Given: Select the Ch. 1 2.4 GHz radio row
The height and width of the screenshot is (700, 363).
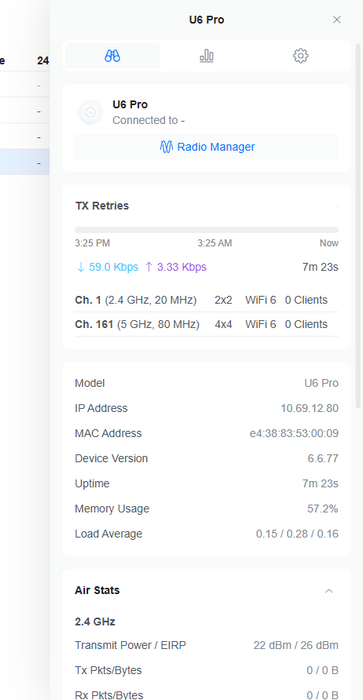Looking at the screenshot, I should [x=207, y=300].
